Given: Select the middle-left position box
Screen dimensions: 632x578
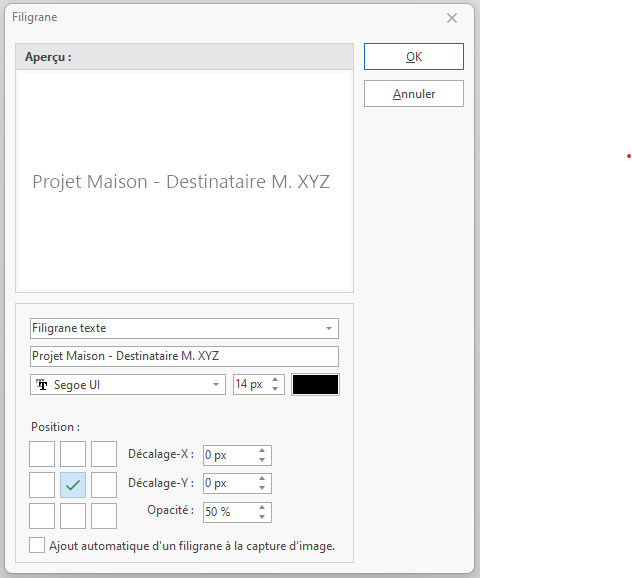Looking at the screenshot, I should (x=42, y=485).
